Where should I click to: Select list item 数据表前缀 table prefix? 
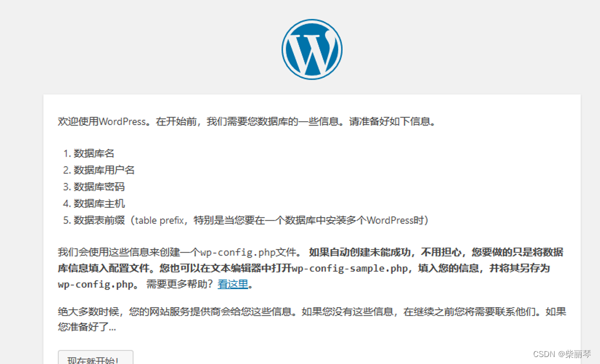coord(251,221)
